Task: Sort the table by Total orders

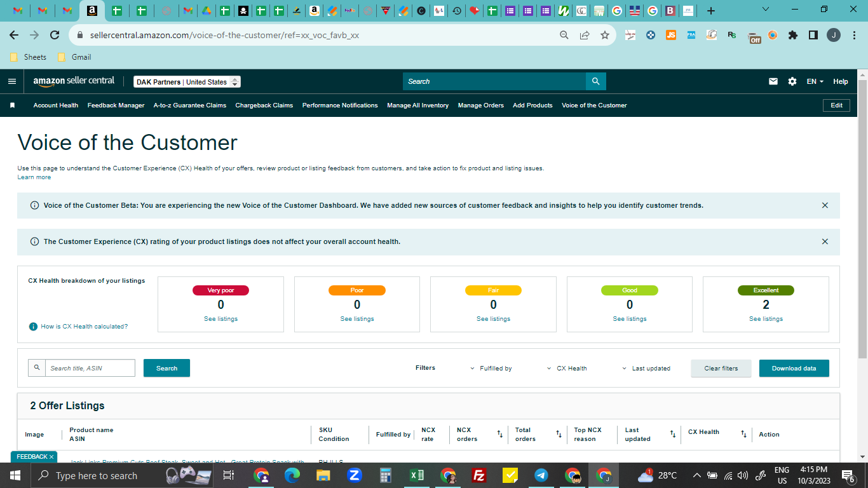Action: point(559,435)
